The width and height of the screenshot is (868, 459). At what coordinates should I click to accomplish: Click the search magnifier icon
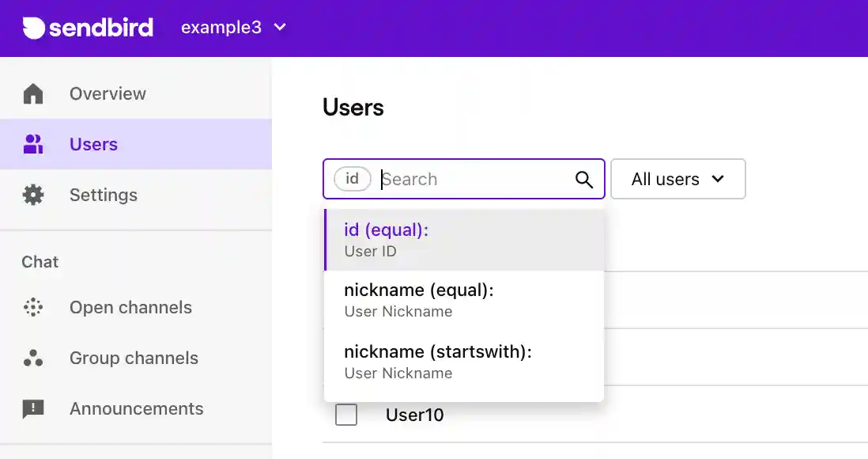583,179
